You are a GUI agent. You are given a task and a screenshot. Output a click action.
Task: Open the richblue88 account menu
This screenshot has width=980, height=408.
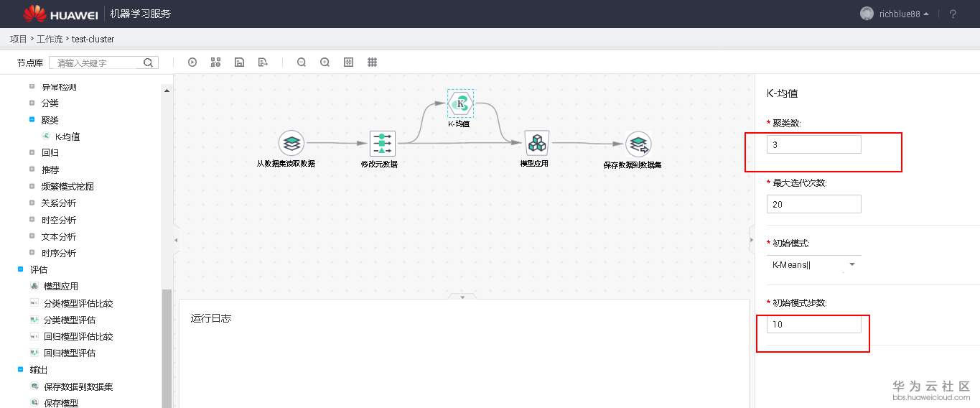click(904, 14)
